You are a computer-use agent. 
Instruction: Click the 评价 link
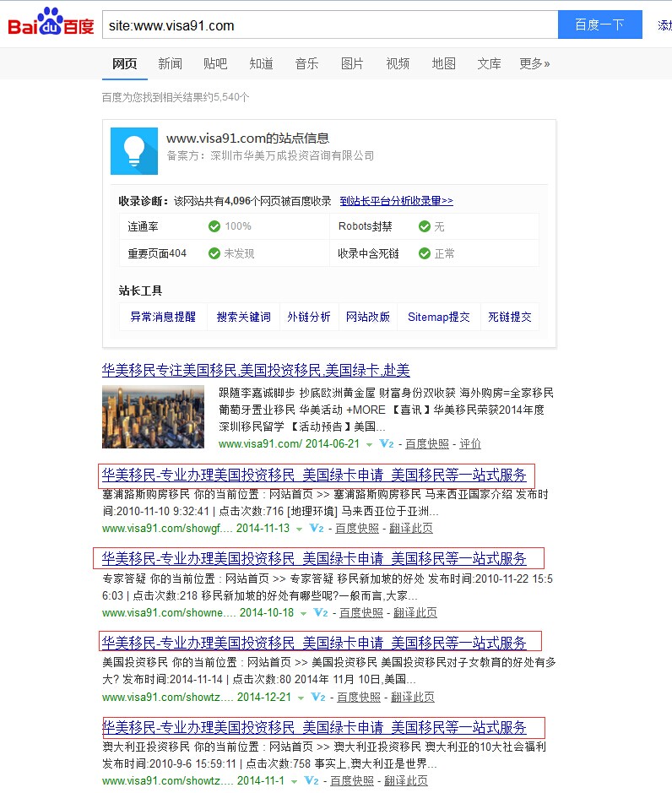click(470, 444)
